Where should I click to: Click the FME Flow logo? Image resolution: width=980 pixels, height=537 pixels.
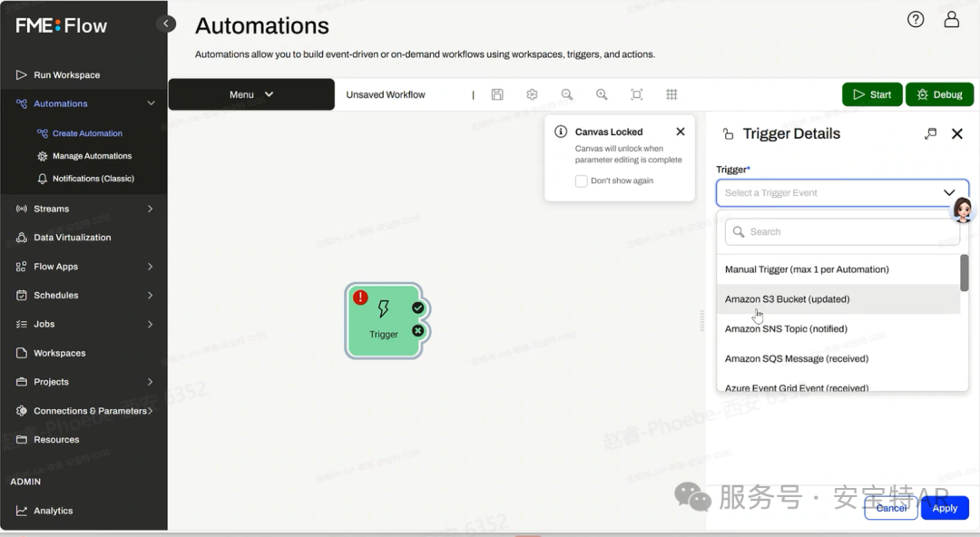click(62, 25)
